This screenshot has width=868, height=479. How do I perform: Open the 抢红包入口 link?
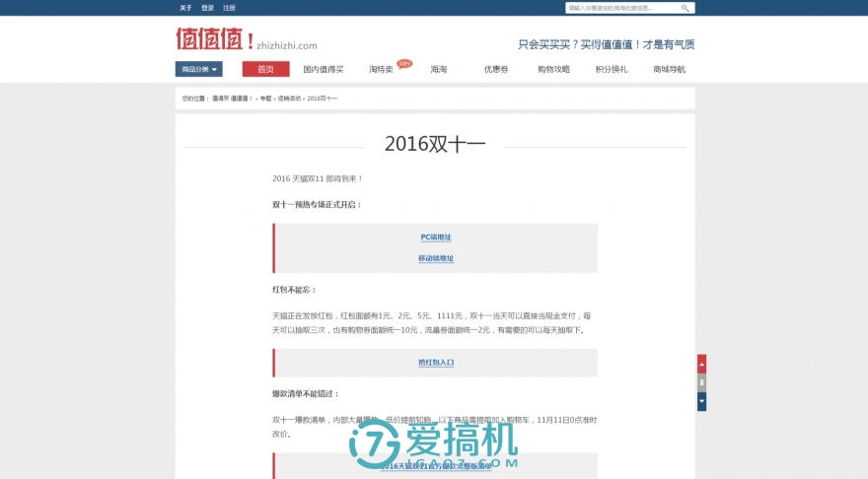(x=436, y=363)
